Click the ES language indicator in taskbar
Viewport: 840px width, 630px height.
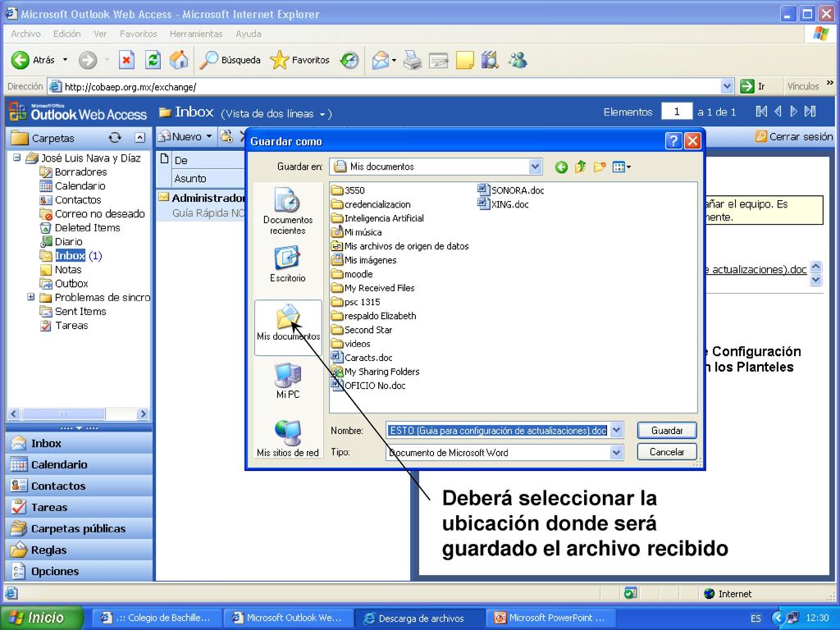pyautogui.click(x=756, y=619)
